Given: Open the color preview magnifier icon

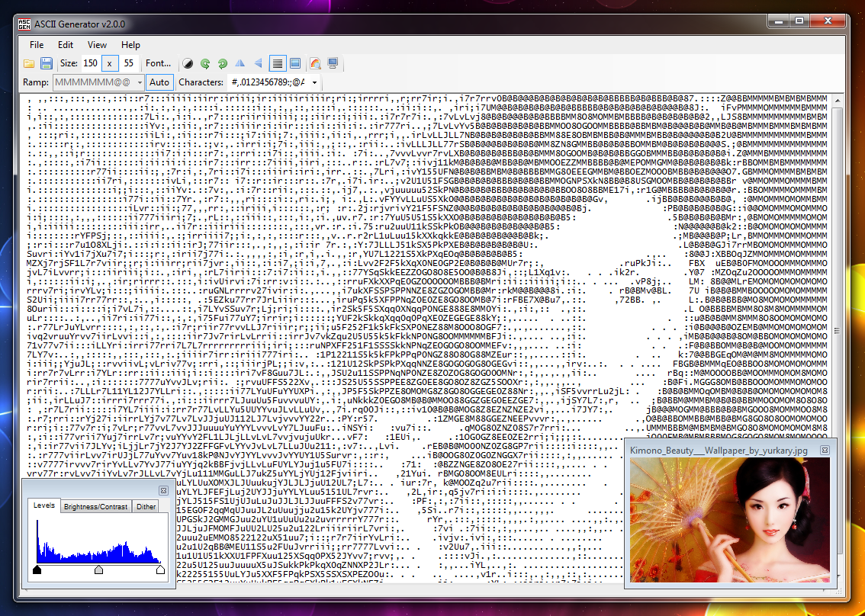Looking at the screenshot, I should 315,63.
